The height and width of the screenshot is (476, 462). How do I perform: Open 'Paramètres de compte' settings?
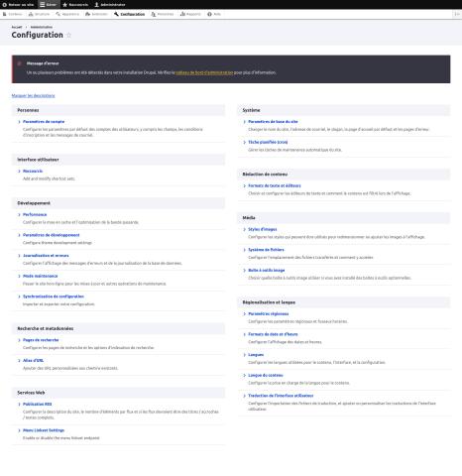[x=44, y=122]
